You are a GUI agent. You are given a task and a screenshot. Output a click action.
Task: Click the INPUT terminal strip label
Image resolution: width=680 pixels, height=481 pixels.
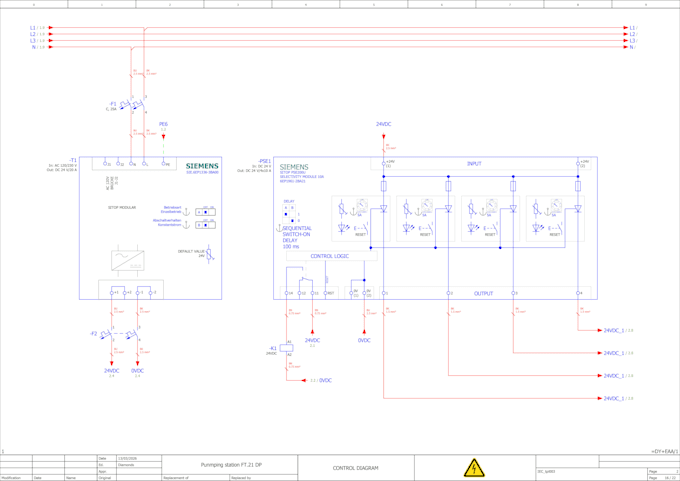click(x=474, y=164)
